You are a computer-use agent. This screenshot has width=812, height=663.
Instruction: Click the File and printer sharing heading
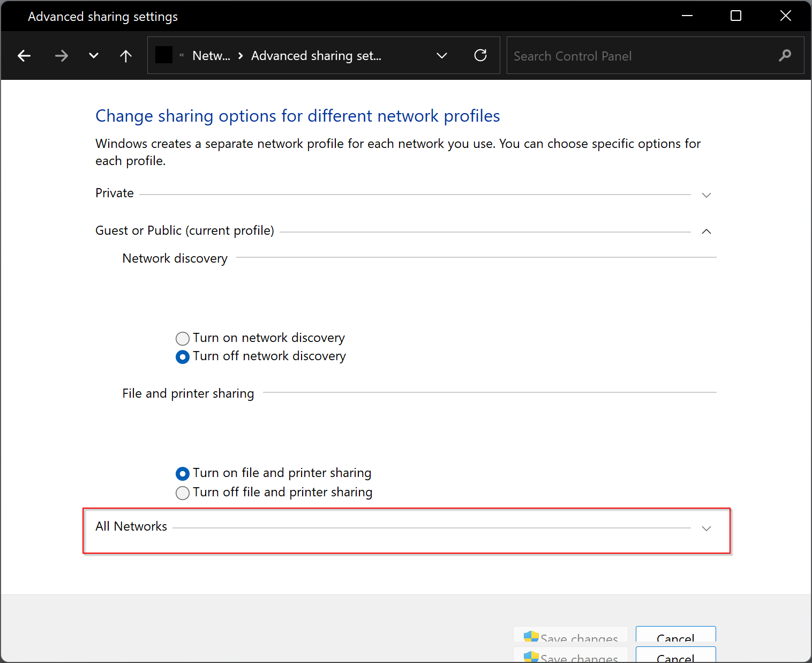coord(188,393)
